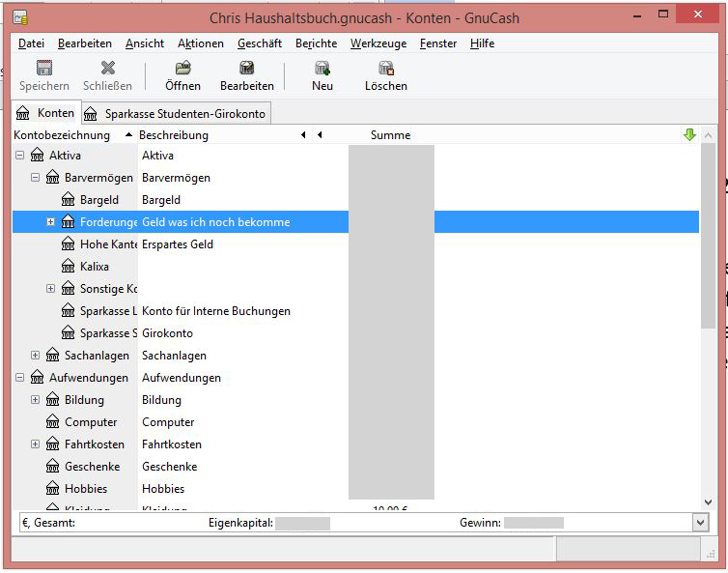Click the bank icon of Bargeld row
The image size is (728, 573).
(68, 199)
